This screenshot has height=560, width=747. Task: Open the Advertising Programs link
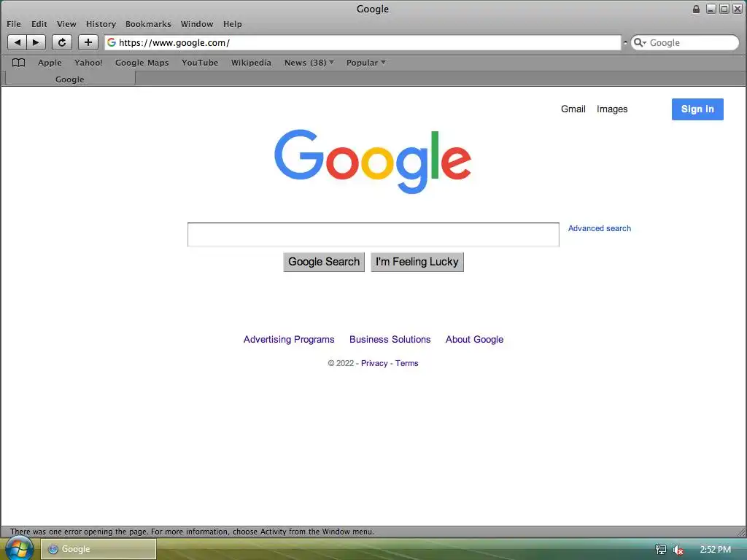(289, 340)
